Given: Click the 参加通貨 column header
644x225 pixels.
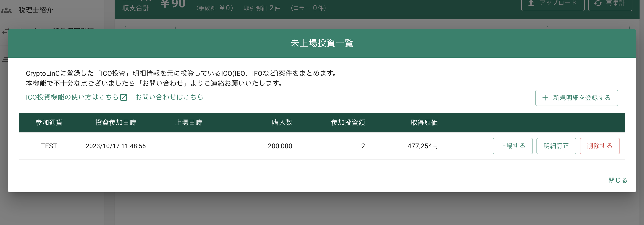Looking at the screenshot, I should coord(49,123).
